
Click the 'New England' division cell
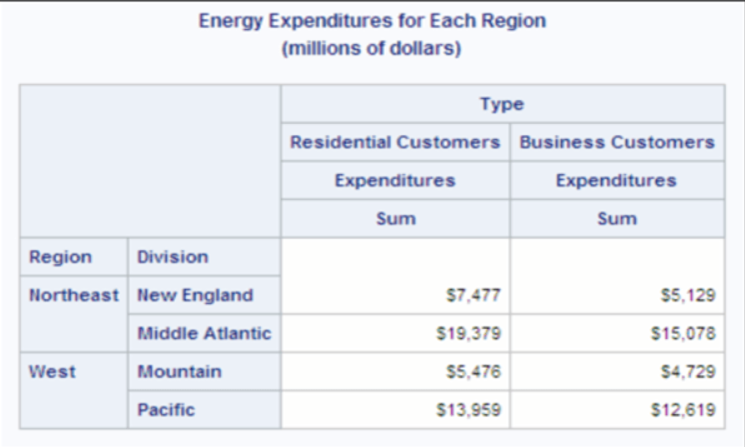pyautogui.click(x=195, y=295)
